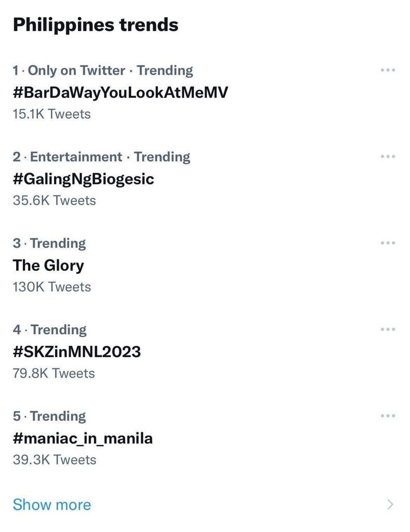Open more options for #SKZinMNL2023 trend

(x=388, y=329)
